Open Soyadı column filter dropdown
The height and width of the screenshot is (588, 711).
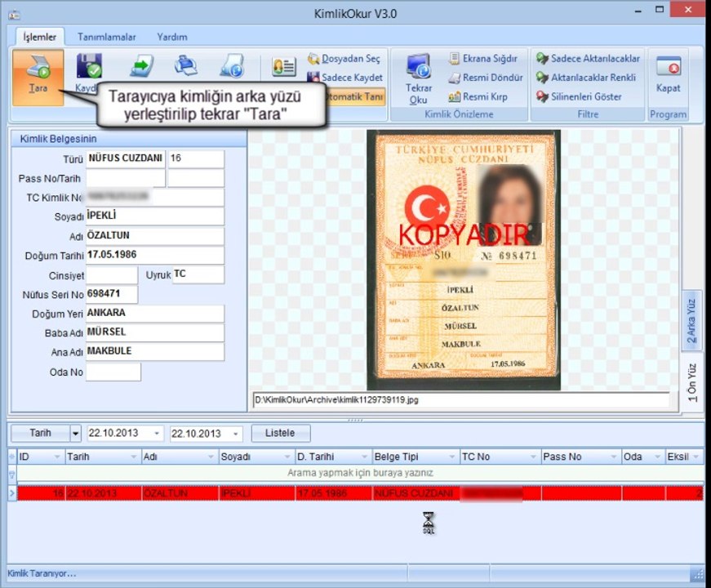tap(287, 457)
